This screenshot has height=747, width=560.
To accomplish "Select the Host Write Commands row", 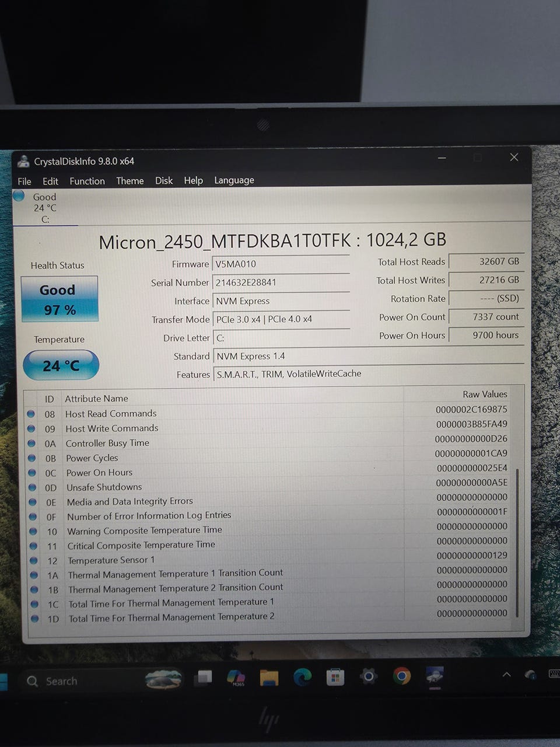I will tap(267, 427).
